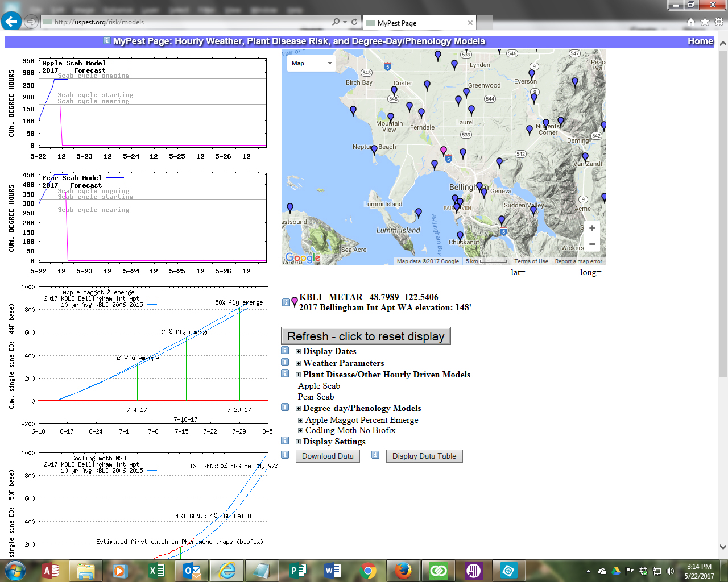This screenshot has width=728, height=582.
Task: Select the Pear Scab model entry
Action: tap(316, 397)
